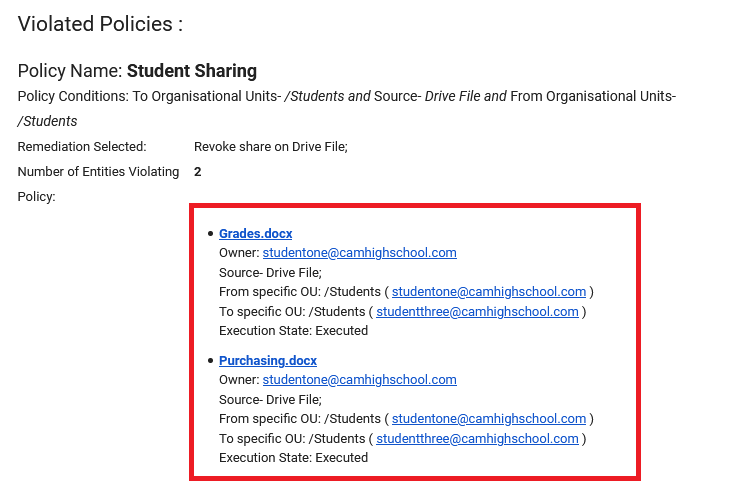
Task: Click the Violated Policies heading
Action: coord(100,25)
